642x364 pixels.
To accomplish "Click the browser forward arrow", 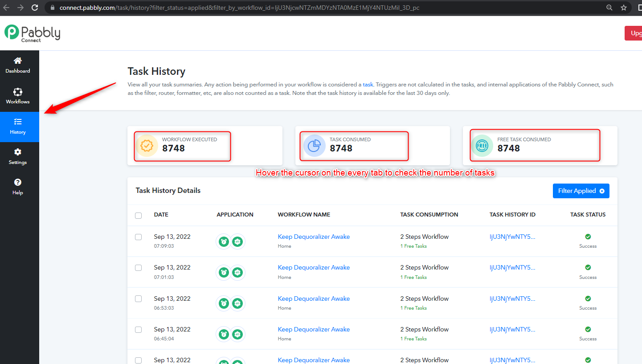I will pyautogui.click(x=20, y=8).
